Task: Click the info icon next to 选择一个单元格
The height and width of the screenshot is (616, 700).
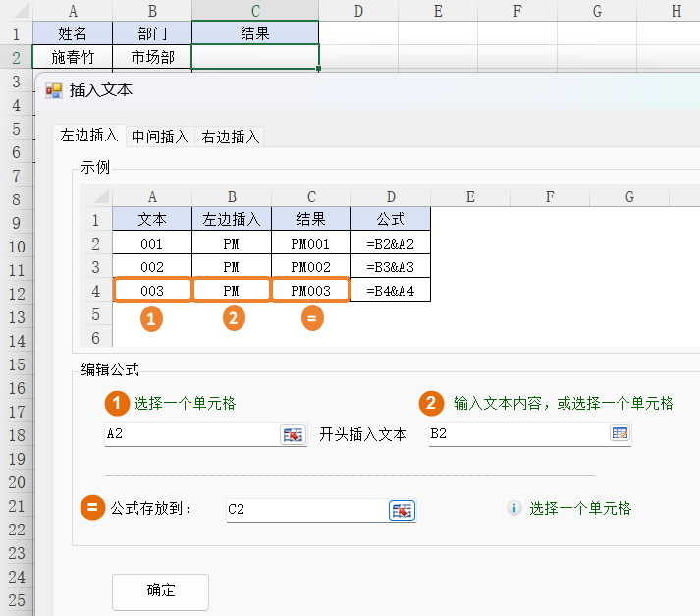Action: (512, 508)
